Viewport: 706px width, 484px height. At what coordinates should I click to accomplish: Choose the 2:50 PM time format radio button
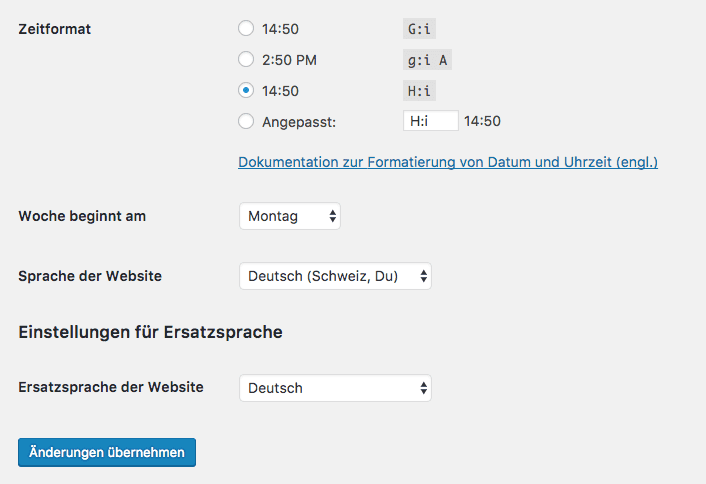246,60
